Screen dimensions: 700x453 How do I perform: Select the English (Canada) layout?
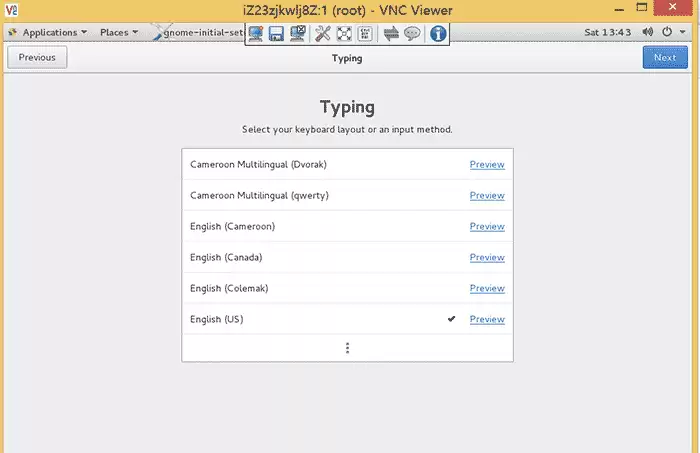(347, 257)
